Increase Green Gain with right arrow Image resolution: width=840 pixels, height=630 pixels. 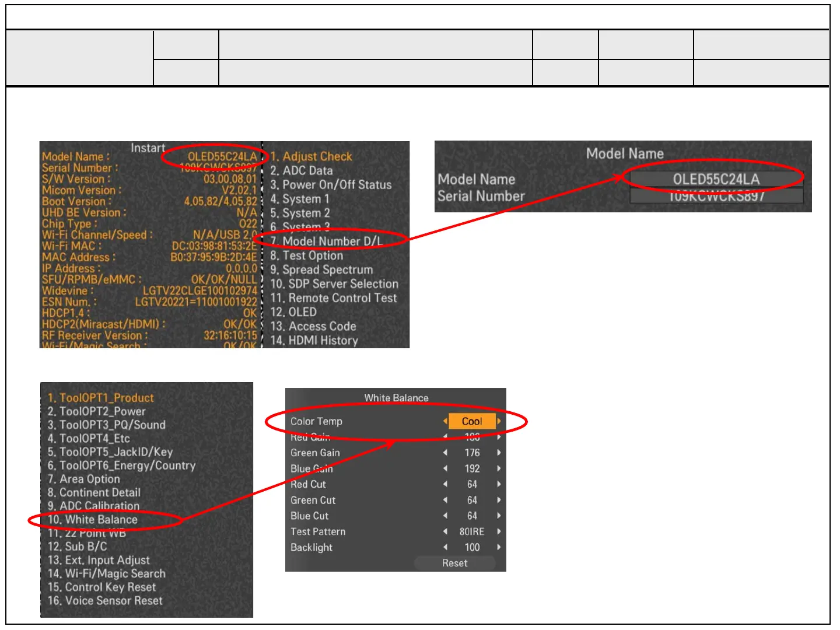coord(499,453)
